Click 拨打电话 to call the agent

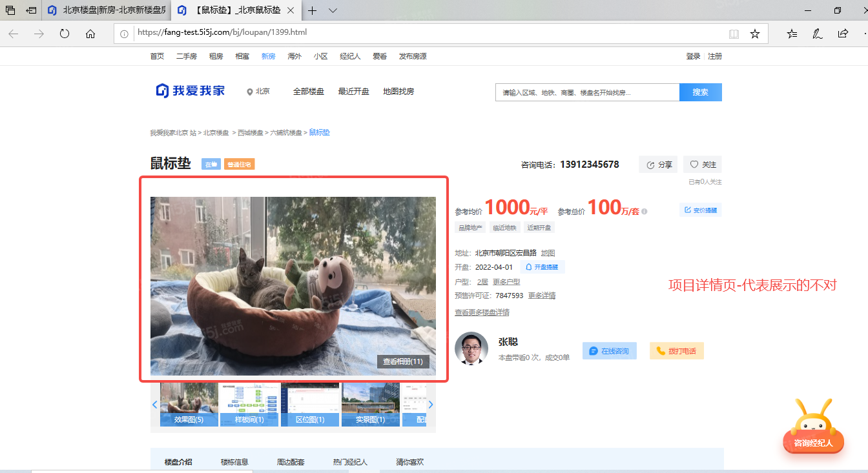676,350
